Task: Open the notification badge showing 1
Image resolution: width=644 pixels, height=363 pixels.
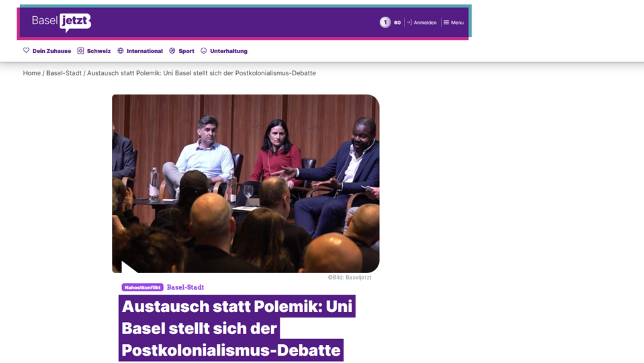Action: click(x=385, y=23)
